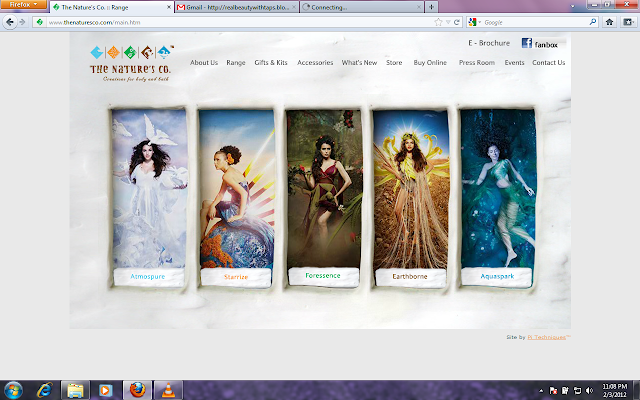Click the network connection tray icon

tap(577, 391)
